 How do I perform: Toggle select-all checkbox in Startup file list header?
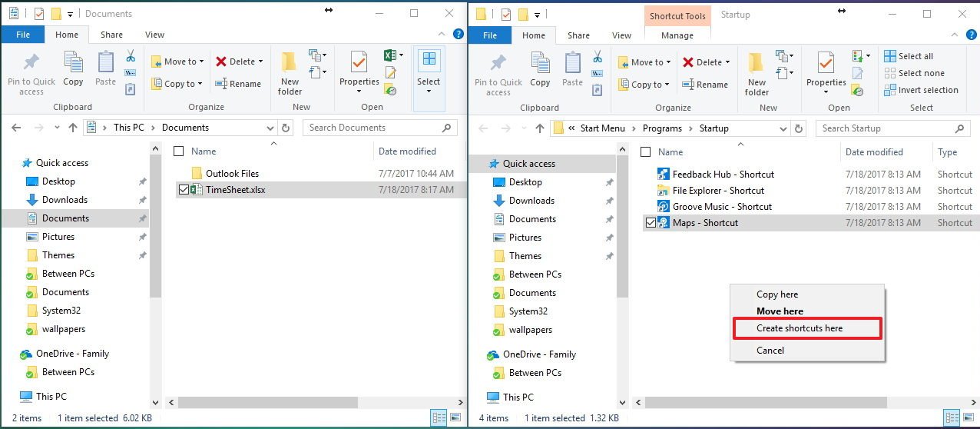pyautogui.click(x=645, y=152)
